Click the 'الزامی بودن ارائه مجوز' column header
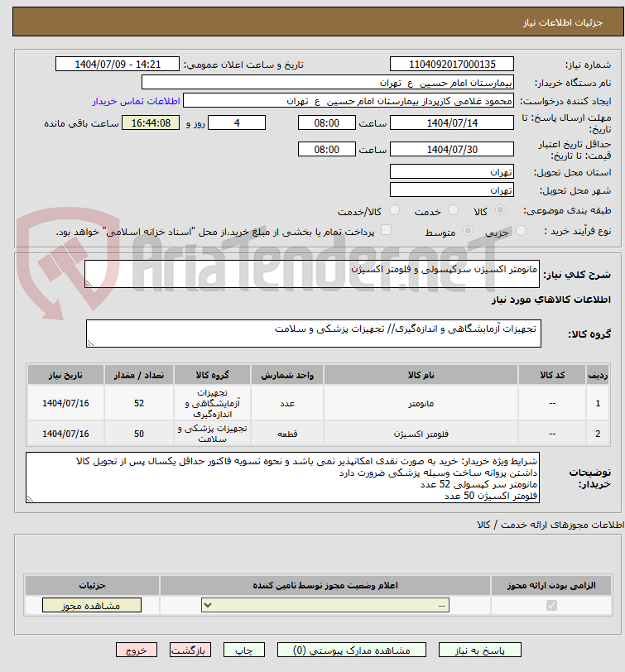Image resolution: width=625 pixels, height=672 pixels. 551,585
